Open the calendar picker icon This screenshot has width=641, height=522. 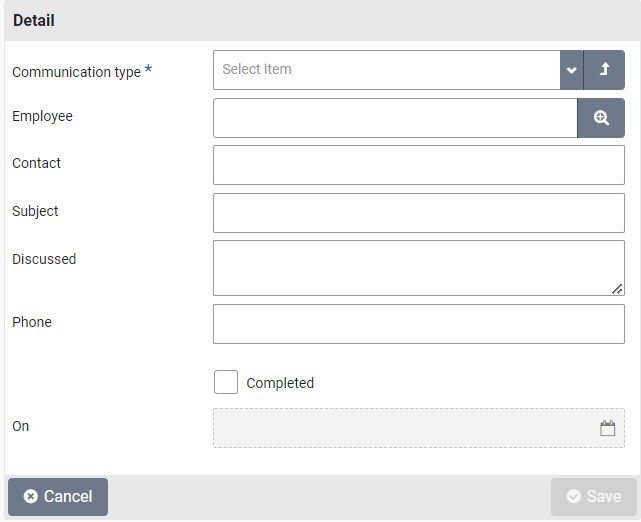click(x=607, y=428)
